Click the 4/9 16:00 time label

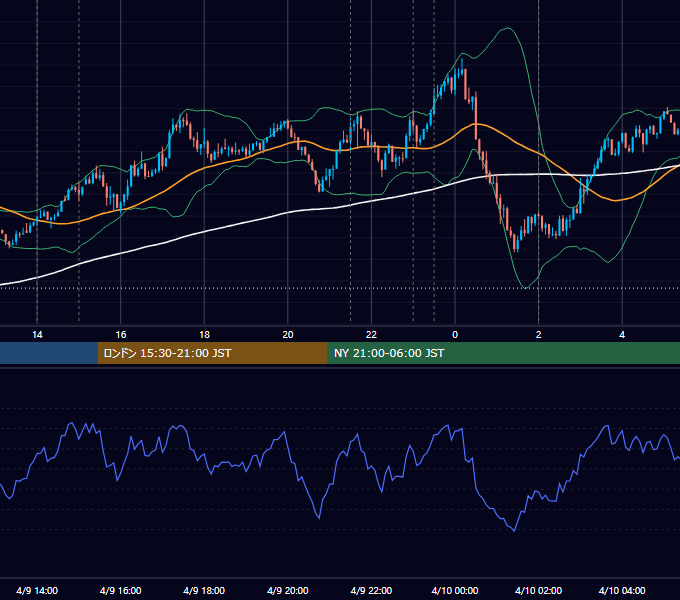[121, 590]
